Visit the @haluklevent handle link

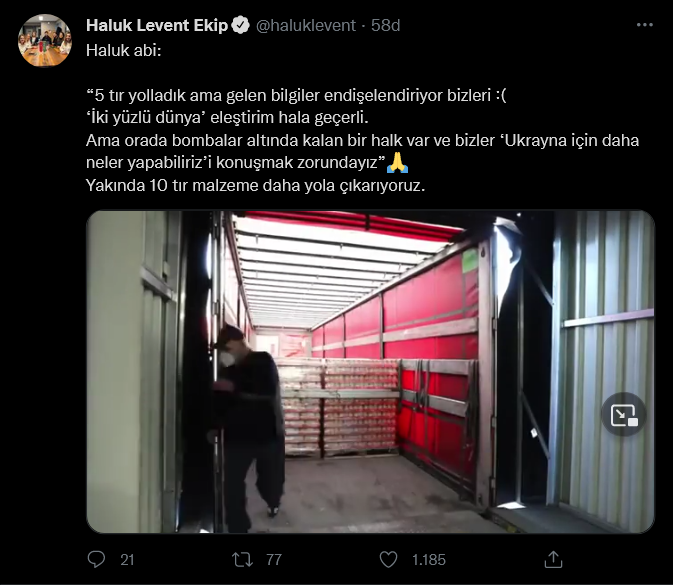[x=306, y=25]
